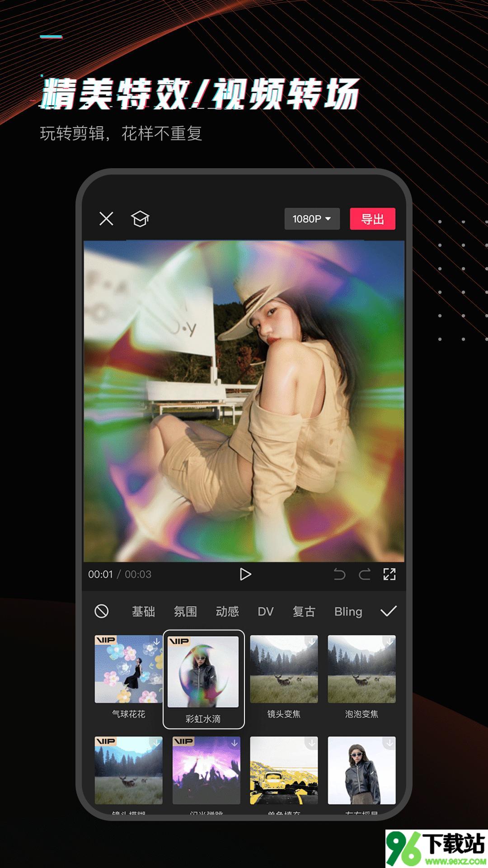Download the 泡泡变焦 effect via arrow icon
The image size is (488, 868).
click(x=389, y=642)
